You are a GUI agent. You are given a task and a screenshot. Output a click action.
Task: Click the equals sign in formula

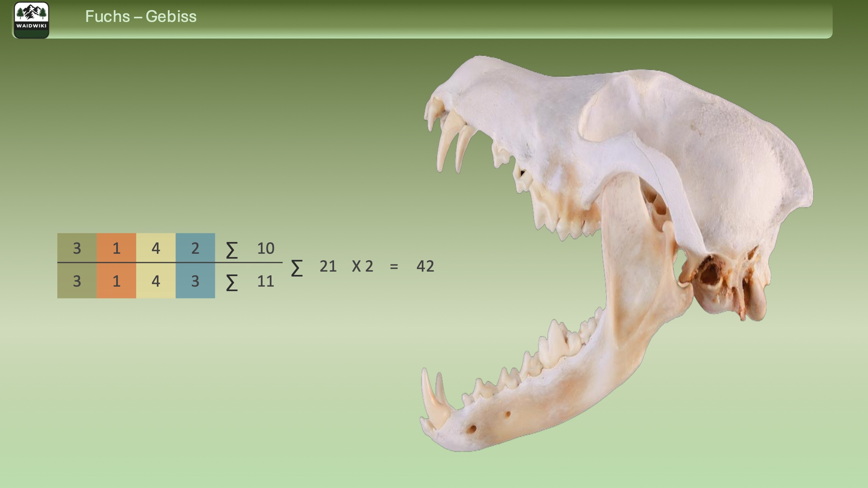tap(394, 267)
